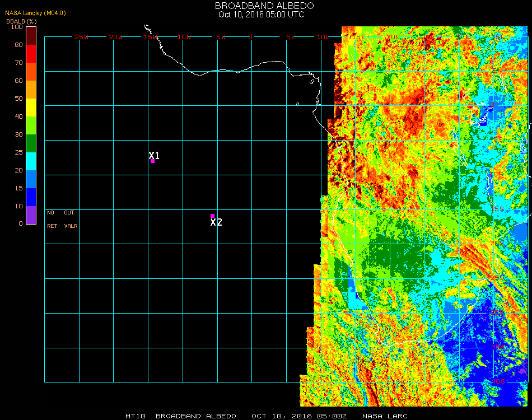Viewport: 532px width, 420px height.
Task: Pick the dark blue 10-15 colorbar segment
Action: pos(31,197)
